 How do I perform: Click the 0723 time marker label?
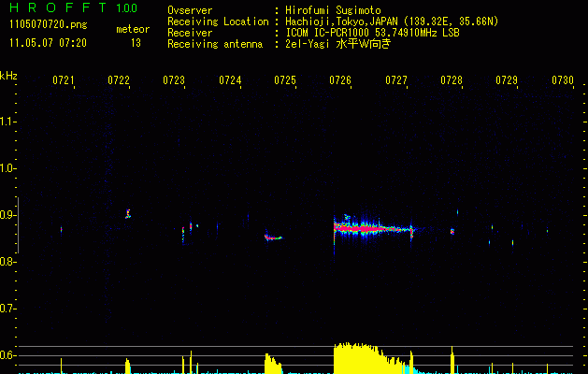(174, 80)
